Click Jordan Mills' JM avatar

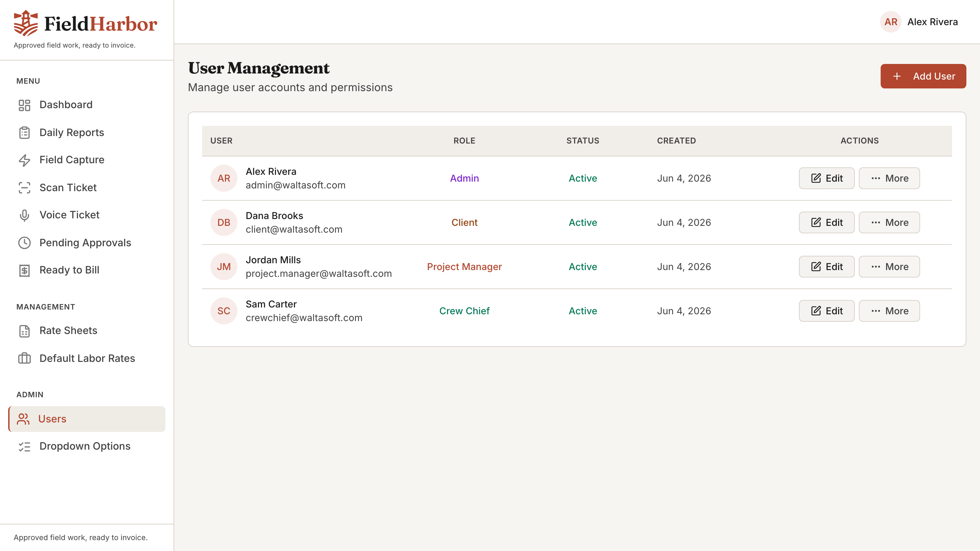point(224,267)
